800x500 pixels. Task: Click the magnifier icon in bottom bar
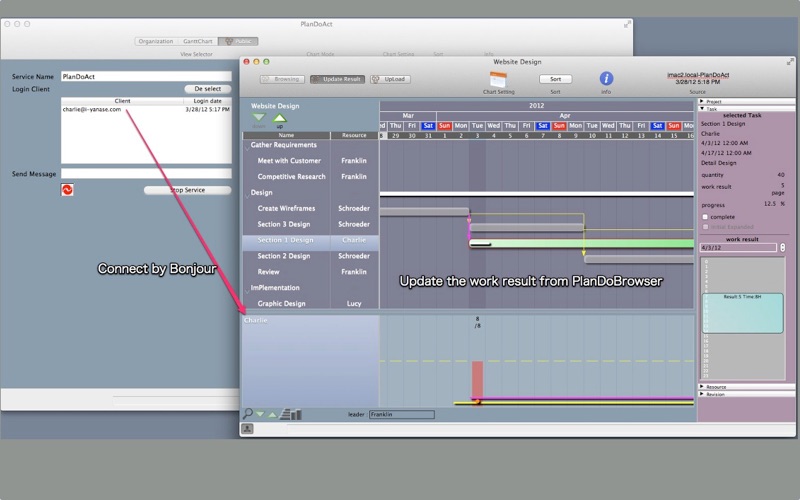click(x=247, y=414)
